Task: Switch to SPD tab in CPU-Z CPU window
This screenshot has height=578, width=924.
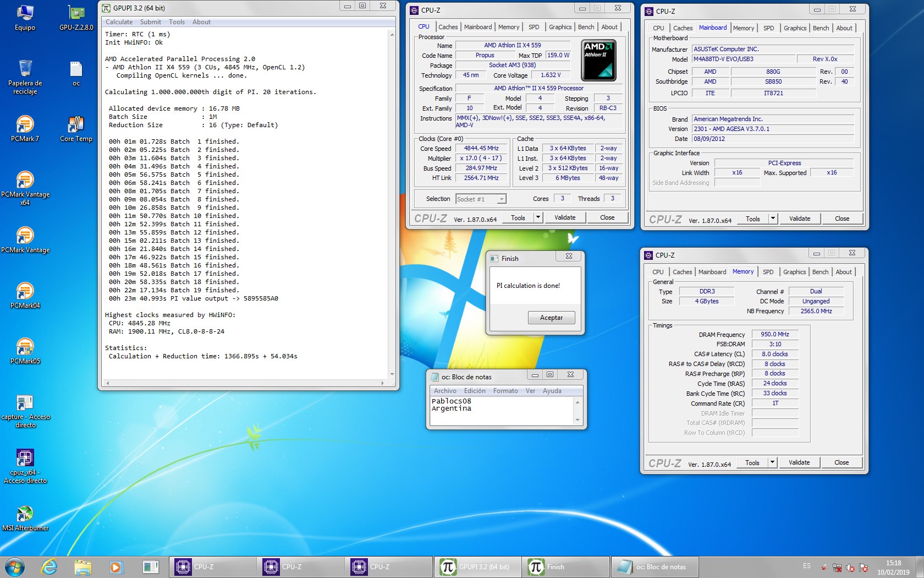Action: tap(533, 27)
